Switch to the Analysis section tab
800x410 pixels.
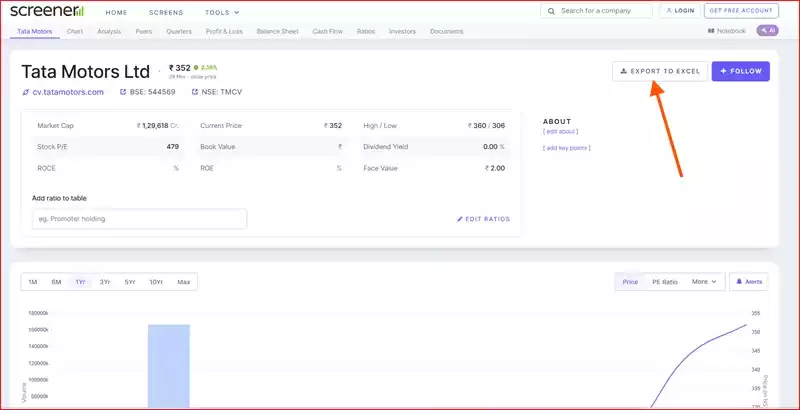pyautogui.click(x=109, y=31)
